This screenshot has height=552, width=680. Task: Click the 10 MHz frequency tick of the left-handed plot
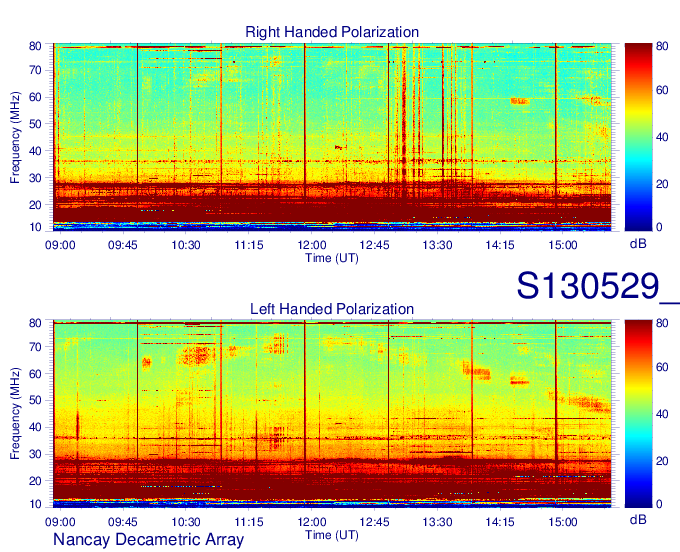click(35, 504)
